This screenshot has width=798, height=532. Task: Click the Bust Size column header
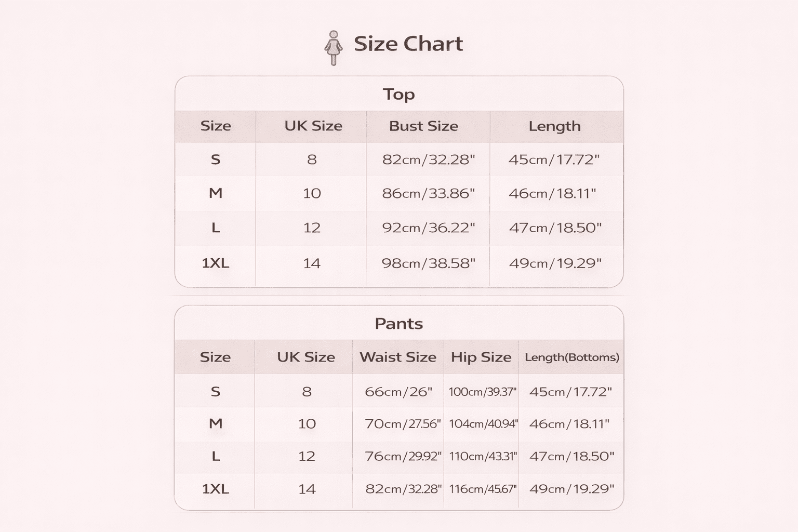423,126
